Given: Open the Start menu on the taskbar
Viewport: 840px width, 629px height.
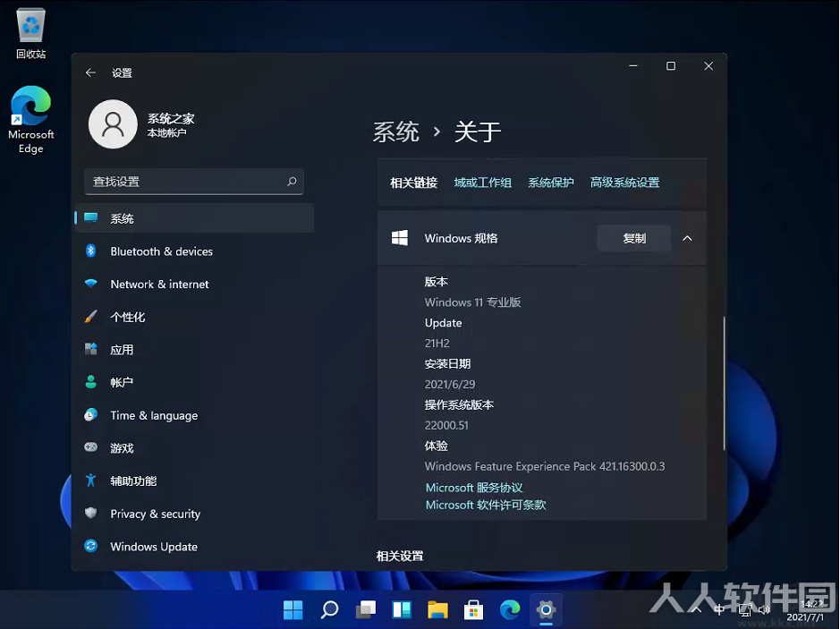Looking at the screenshot, I should pyautogui.click(x=293, y=609).
